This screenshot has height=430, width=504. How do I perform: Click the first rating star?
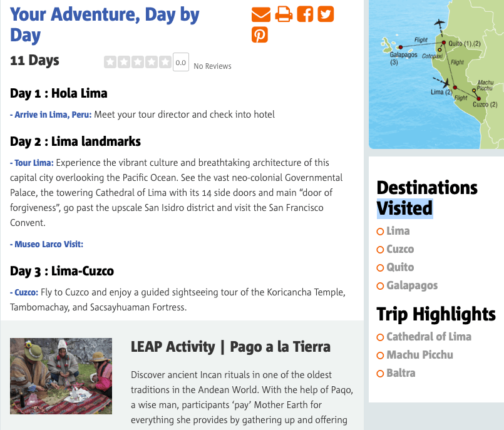pyautogui.click(x=110, y=62)
